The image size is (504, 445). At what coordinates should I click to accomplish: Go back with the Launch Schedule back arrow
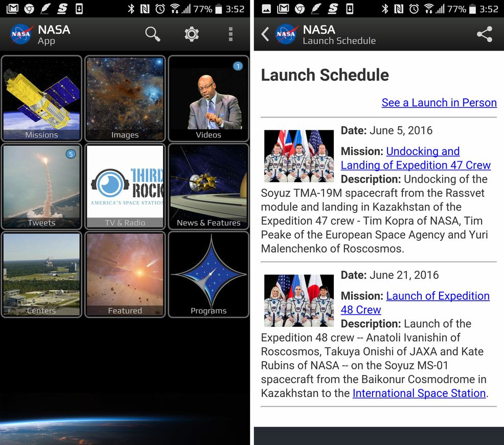click(x=265, y=34)
